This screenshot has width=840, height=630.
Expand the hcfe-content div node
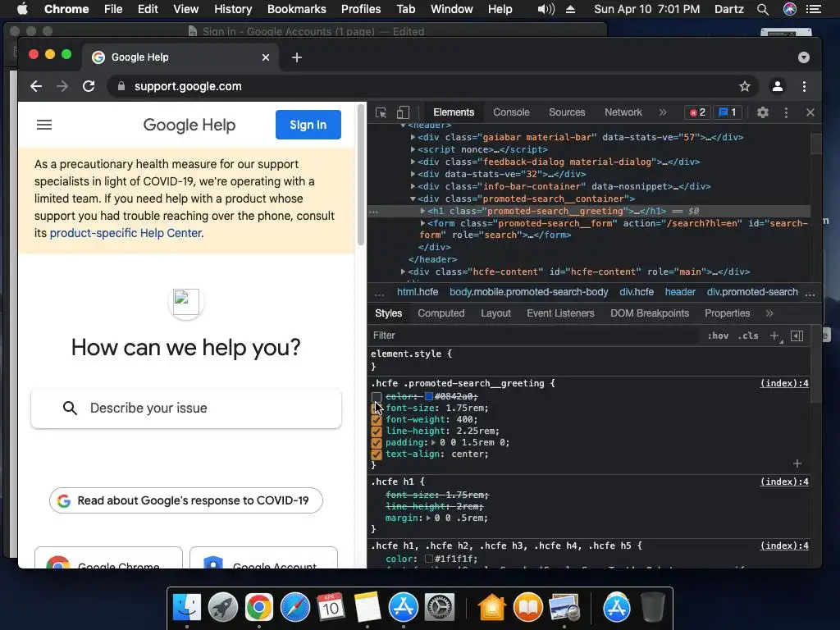[x=403, y=272]
